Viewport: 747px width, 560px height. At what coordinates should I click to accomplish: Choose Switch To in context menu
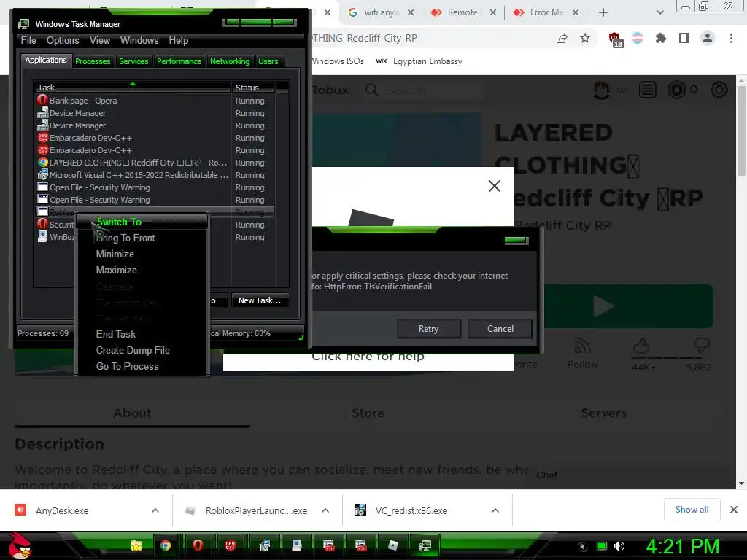pos(142,222)
